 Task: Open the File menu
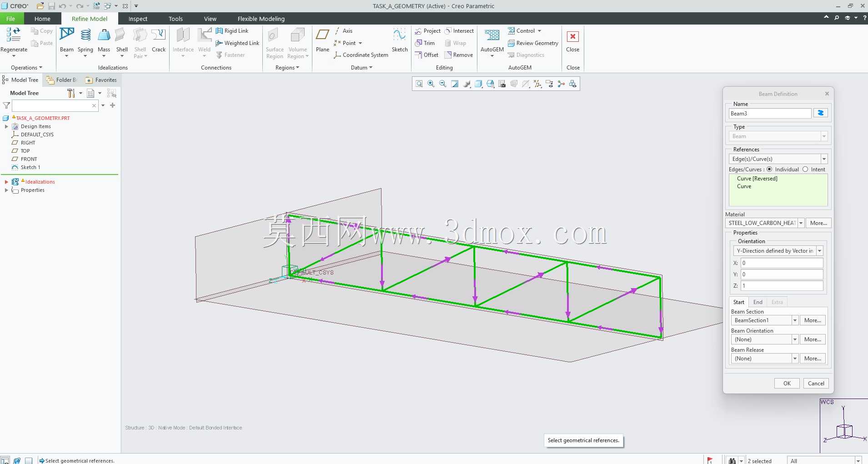(x=11, y=19)
